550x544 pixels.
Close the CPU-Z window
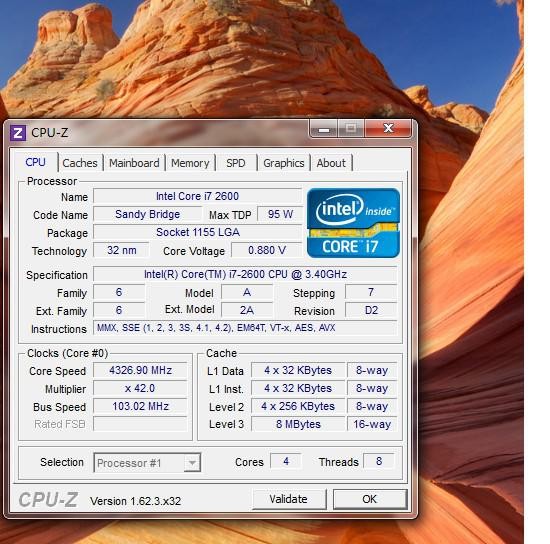[x=388, y=128]
